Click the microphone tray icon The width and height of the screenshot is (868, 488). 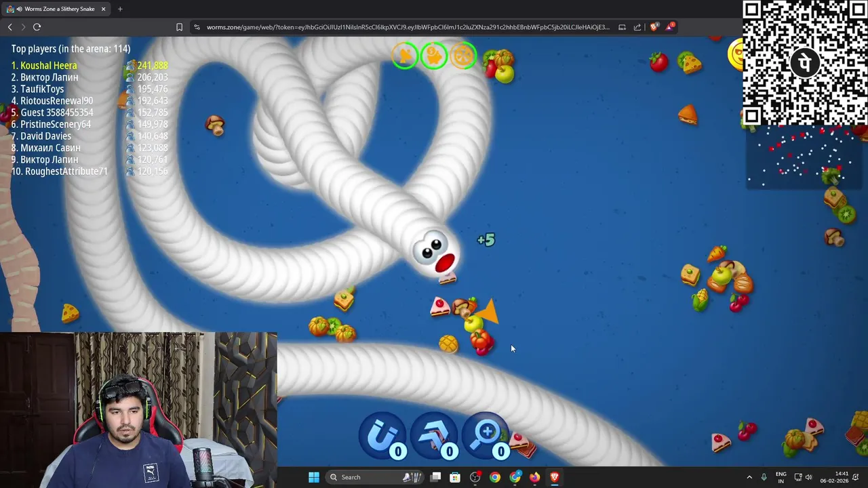764,477
